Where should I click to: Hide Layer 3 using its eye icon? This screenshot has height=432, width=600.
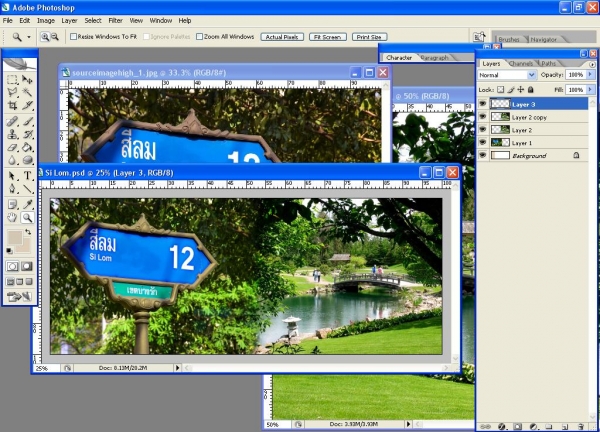coord(483,104)
